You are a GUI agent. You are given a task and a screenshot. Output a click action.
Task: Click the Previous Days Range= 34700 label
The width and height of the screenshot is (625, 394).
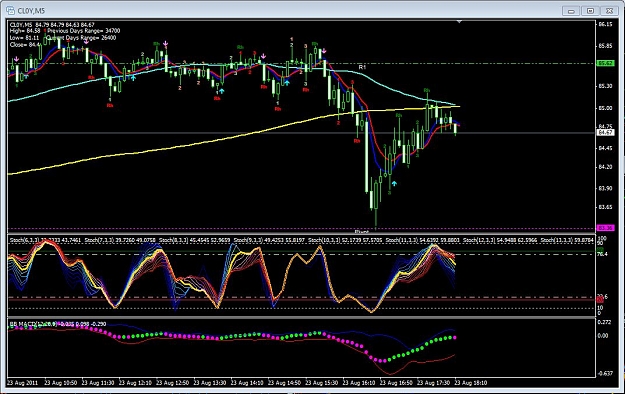pos(84,31)
